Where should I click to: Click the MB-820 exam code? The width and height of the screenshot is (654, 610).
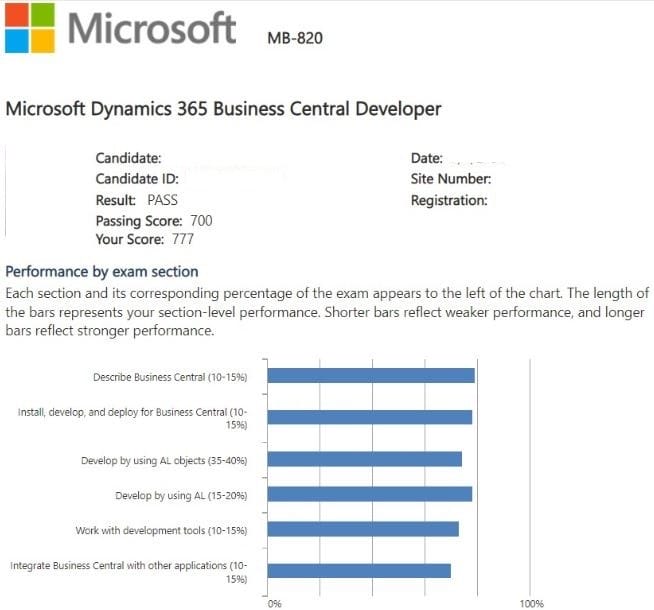[295, 39]
